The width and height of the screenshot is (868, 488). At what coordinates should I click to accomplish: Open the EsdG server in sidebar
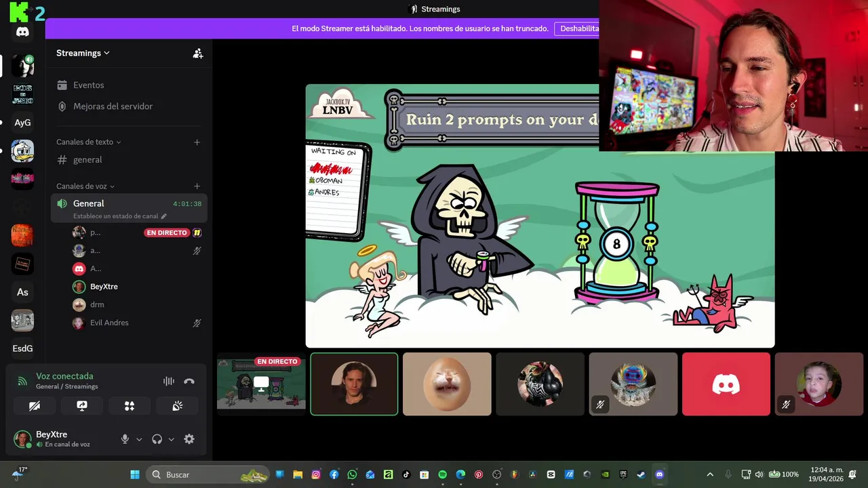pyautogui.click(x=22, y=348)
